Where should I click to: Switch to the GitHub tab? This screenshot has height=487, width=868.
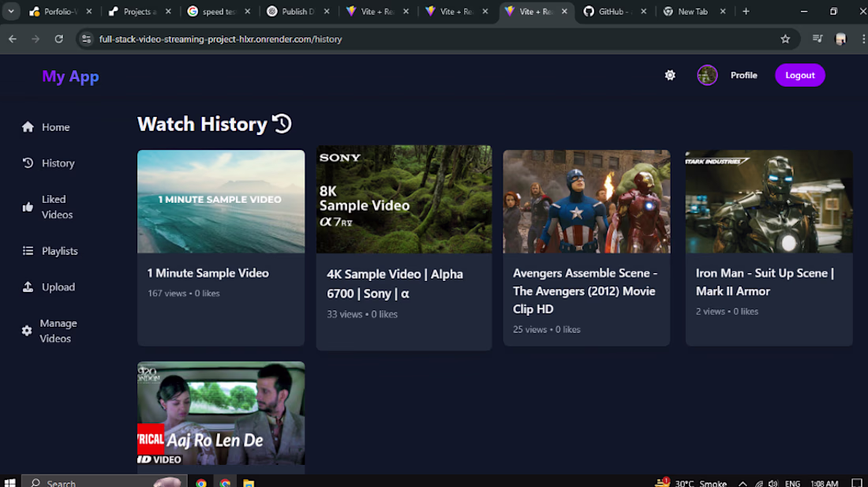(x=615, y=11)
